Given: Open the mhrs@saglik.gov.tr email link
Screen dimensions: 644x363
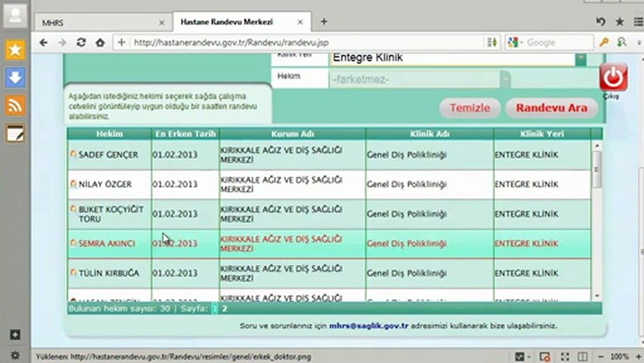Looking at the screenshot, I should (369, 326).
